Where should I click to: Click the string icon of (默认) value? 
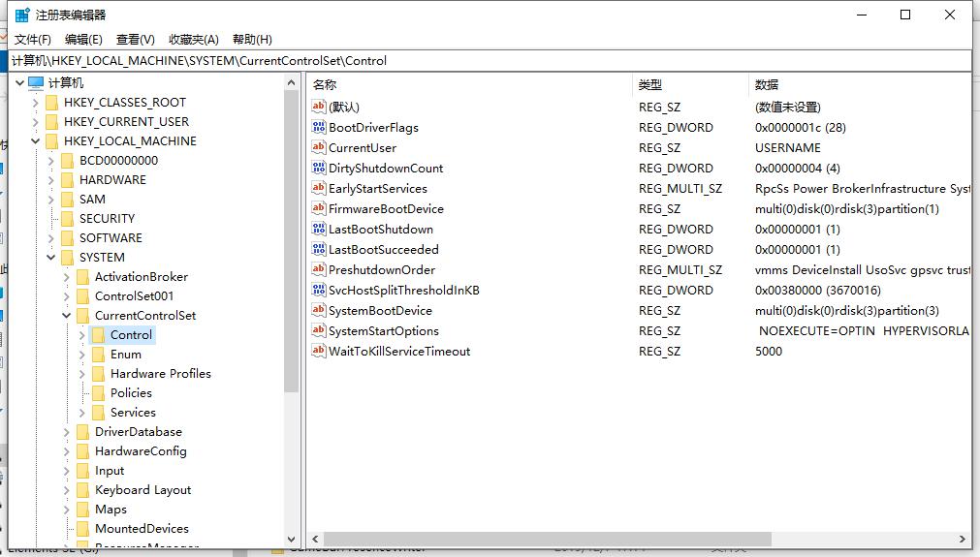pos(319,107)
